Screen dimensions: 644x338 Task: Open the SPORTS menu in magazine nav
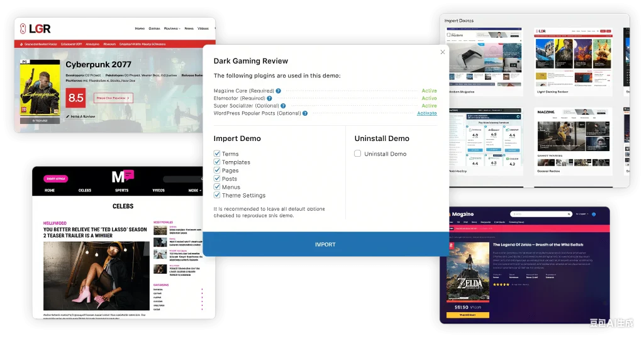[122, 190]
